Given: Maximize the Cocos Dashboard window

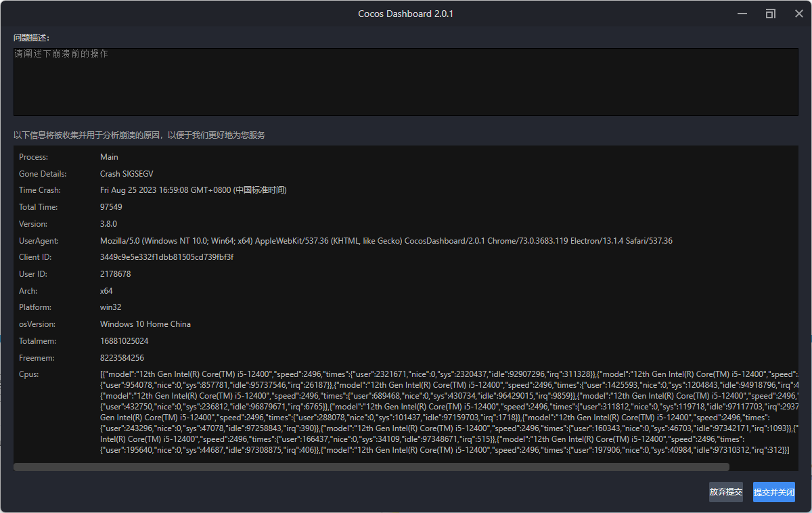Looking at the screenshot, I should 771,14.
